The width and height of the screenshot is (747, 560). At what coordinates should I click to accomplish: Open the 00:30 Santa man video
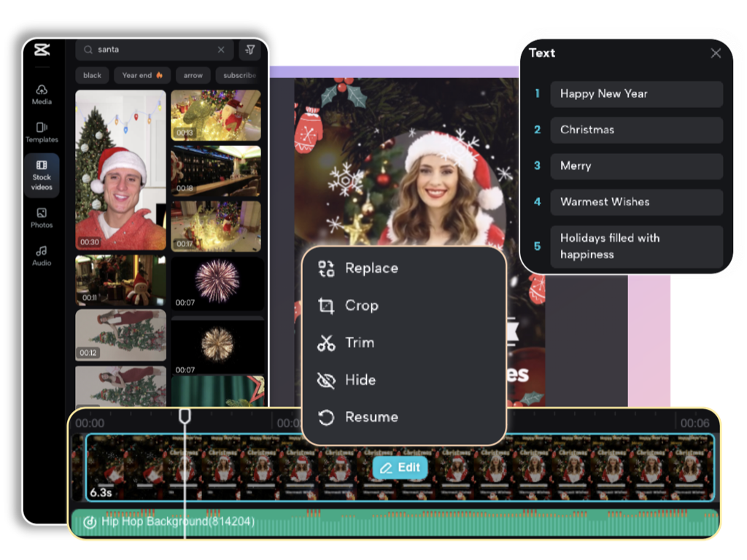120,170
